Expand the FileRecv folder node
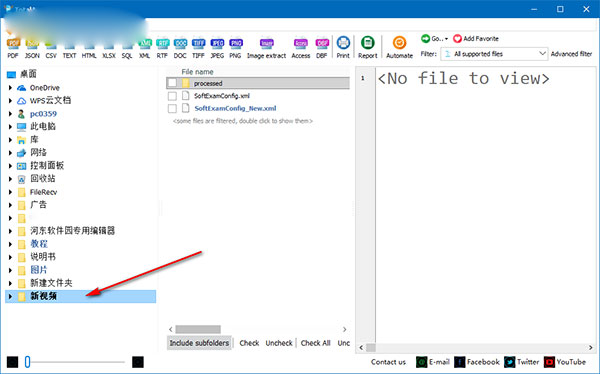The width and height of the screenshot is (600, 374). (10, 192)
